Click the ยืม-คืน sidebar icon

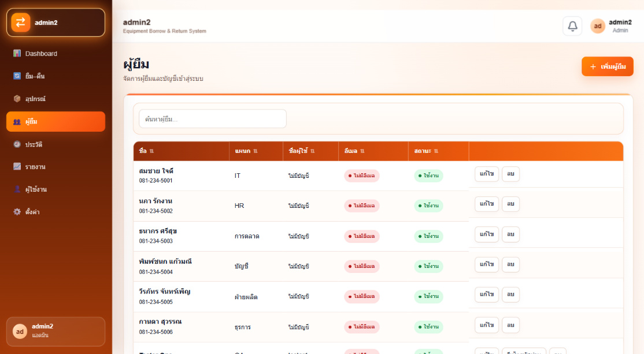click(17, 76)
